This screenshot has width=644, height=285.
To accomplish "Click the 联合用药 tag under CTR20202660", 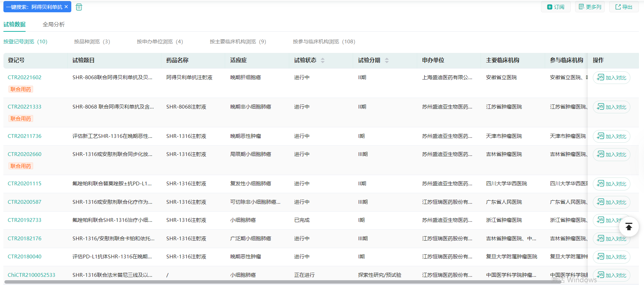I will tap(21, 166).
